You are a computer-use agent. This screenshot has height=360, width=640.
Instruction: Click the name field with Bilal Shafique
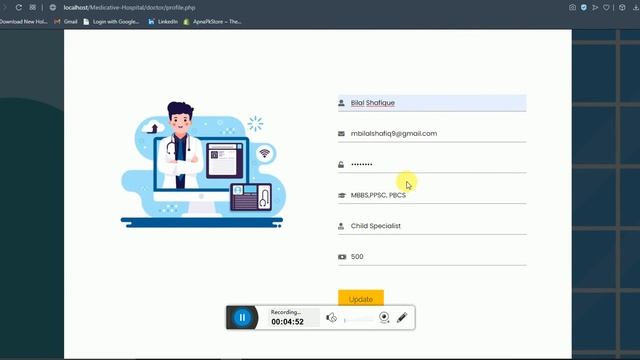coord(432,103)
